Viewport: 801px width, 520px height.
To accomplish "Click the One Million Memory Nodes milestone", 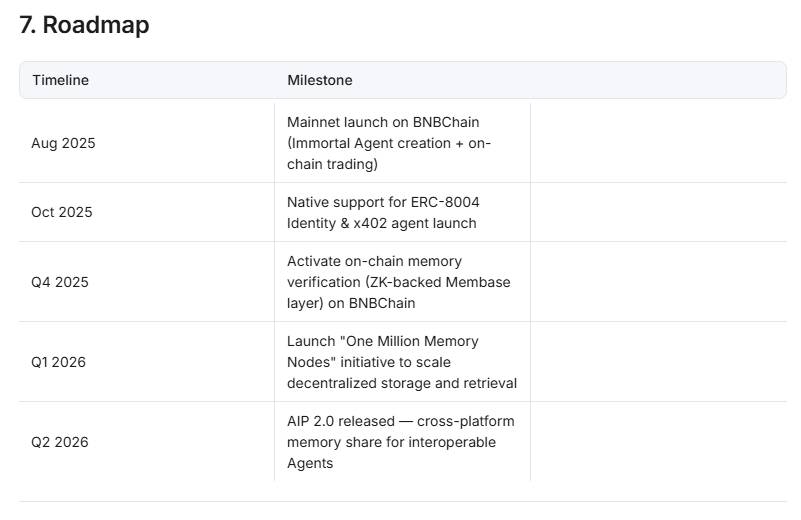I will point(402,362).
